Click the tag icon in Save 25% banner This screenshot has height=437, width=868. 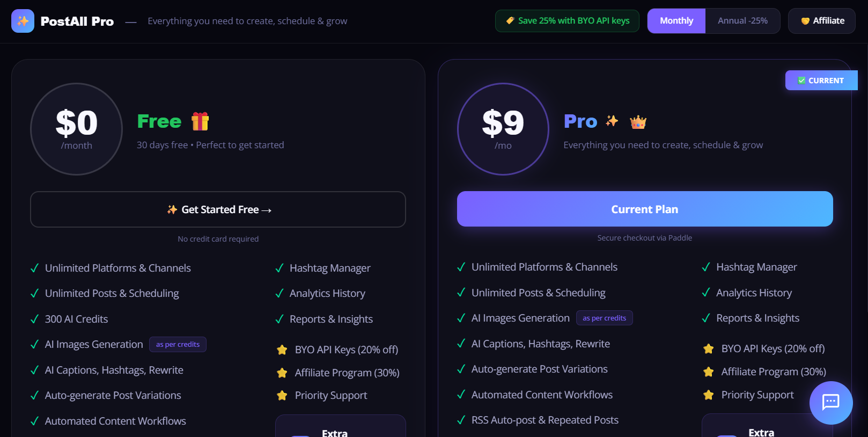tap(510, 20)
